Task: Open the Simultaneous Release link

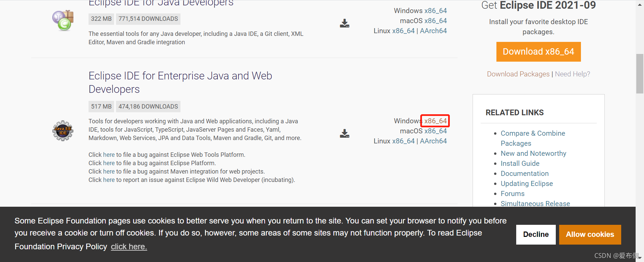Action: (535, 203)
